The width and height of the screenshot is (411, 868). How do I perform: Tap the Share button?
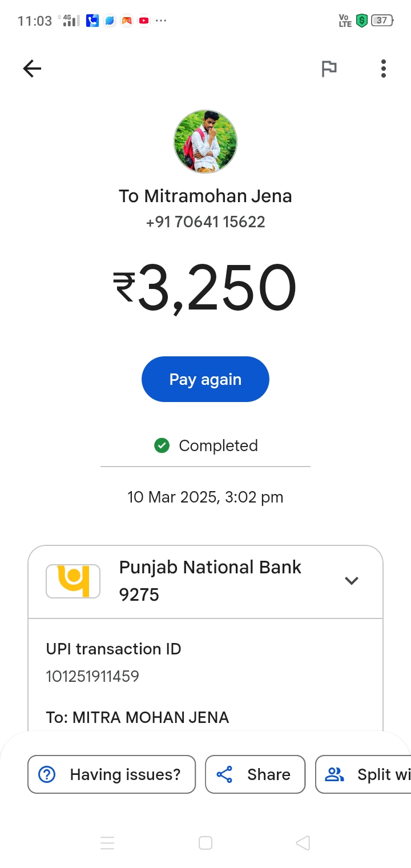point(255,774)
